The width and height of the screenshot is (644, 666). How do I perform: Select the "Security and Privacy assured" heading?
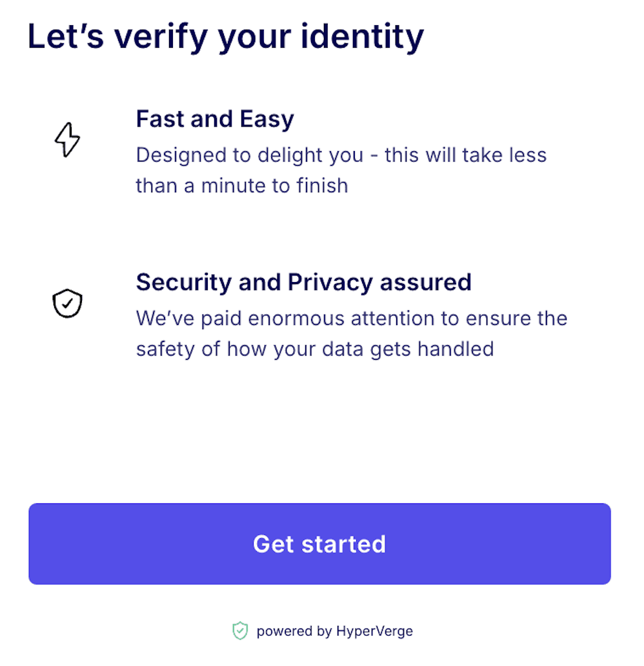[303, 282]
